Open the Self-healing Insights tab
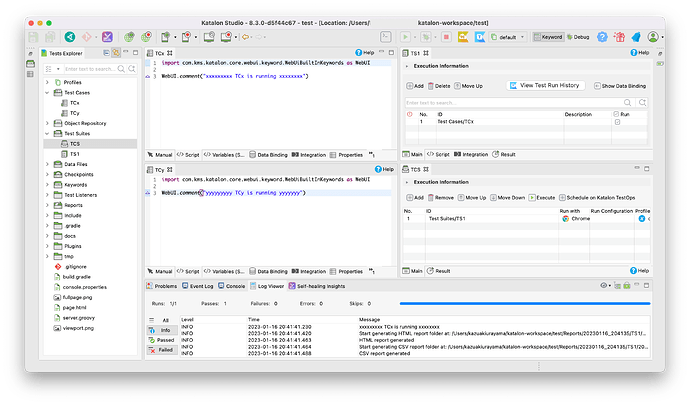 pyautogui.click(x=317, y=286)
